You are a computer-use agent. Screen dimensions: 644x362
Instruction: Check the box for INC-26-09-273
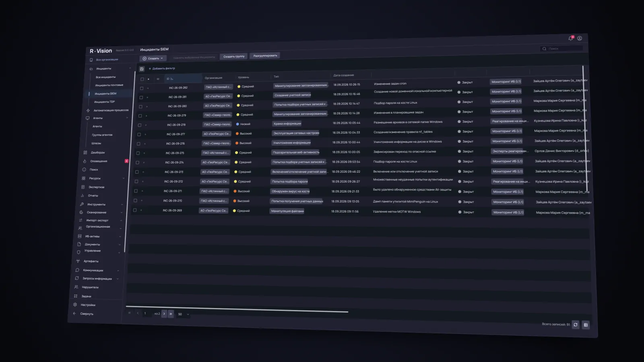[137, 172]
